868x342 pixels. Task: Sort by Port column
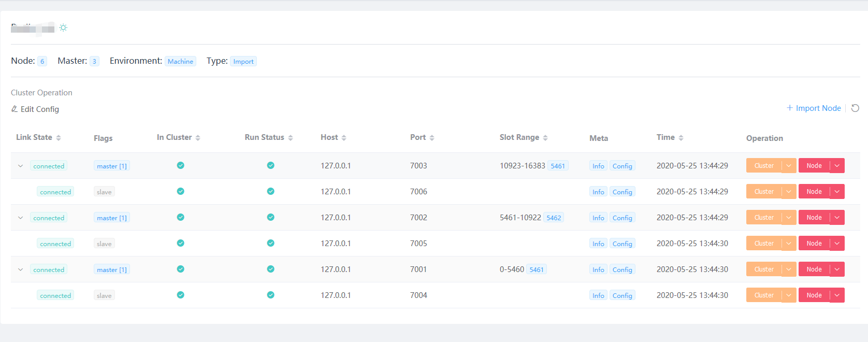click(x=432, y=138)
